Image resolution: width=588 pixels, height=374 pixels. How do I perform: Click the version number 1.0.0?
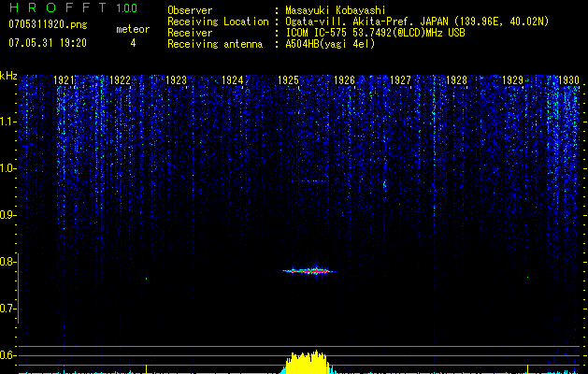pyautogui.click(x=127, y=7)
